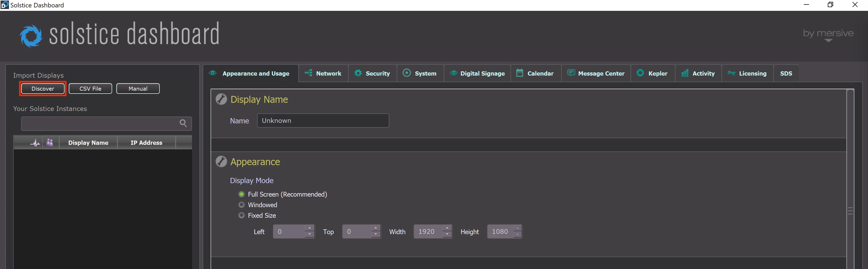
Task: Open the Licensing tab
Action: [x=747, y=73]
